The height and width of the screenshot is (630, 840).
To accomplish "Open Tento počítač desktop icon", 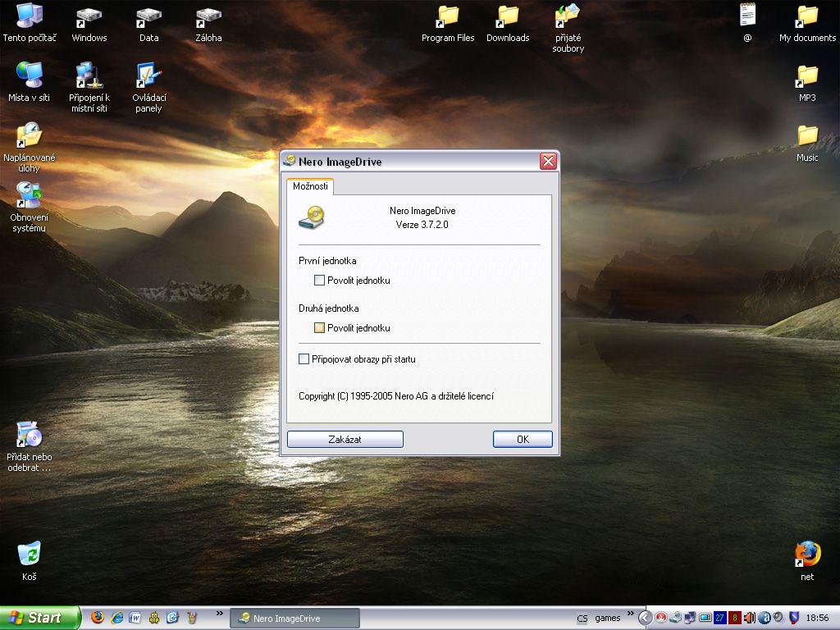I will click(30, 16).
